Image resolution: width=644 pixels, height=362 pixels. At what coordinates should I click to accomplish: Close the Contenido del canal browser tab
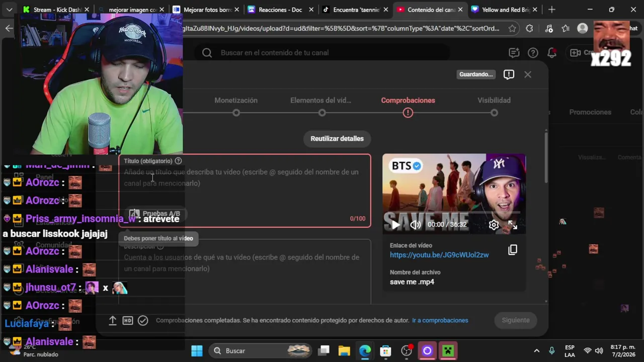point(460,10)
